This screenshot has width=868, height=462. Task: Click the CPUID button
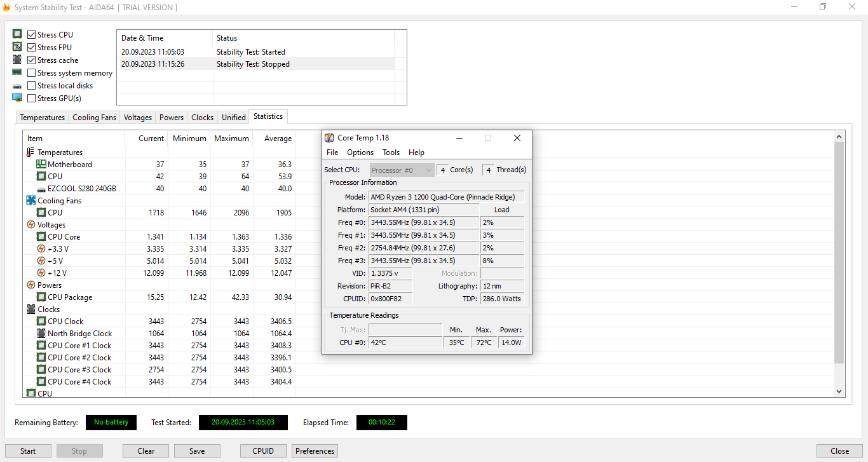pos(263,451)
